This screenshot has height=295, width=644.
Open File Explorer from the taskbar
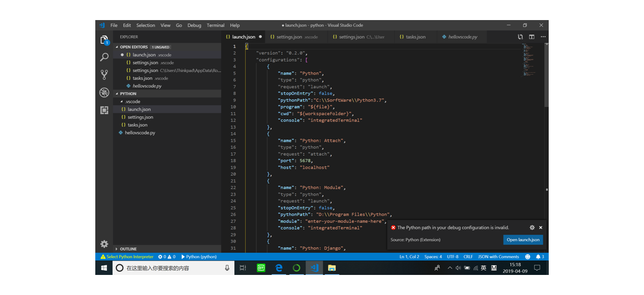pyautogui.click(x=332, y=268)
